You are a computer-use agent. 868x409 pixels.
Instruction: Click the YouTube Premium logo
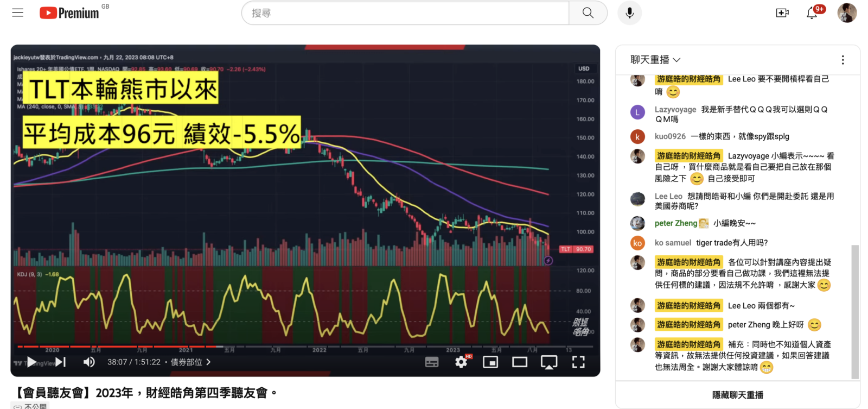pyautogui.click(x=69, y=13)
